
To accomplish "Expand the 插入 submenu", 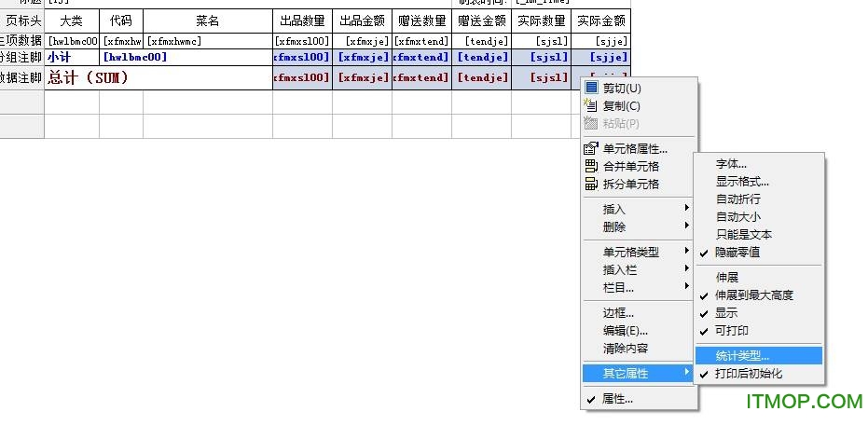I will (639, 209).
